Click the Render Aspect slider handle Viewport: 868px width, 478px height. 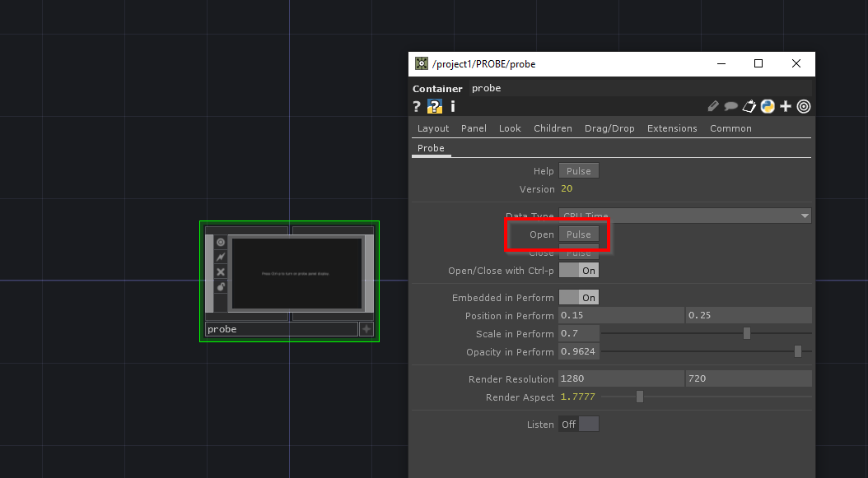coord(640,397)
